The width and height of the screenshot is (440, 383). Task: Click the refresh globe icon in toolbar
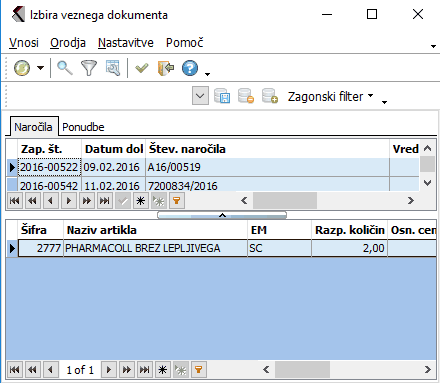[22, 68]
